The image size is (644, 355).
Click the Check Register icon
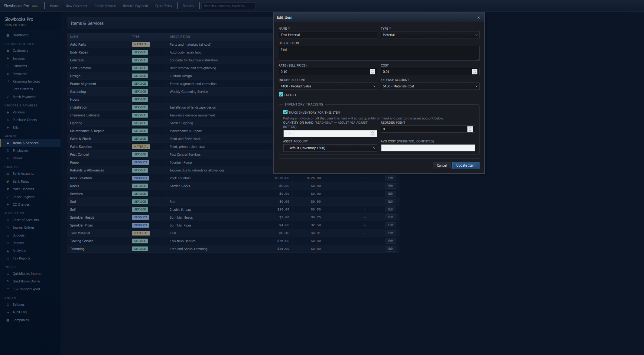(8, 197)
